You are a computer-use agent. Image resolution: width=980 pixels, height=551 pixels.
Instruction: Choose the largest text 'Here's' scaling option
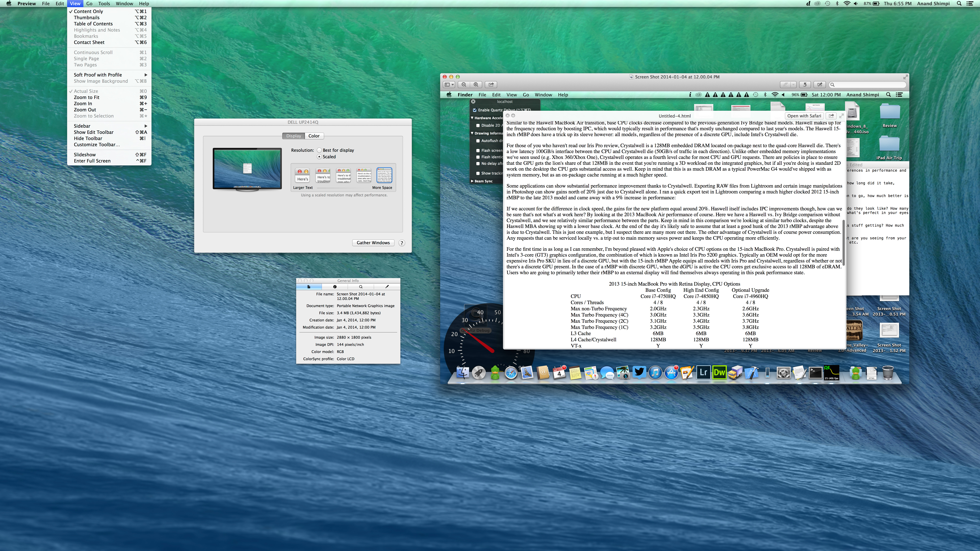(303, 175)
